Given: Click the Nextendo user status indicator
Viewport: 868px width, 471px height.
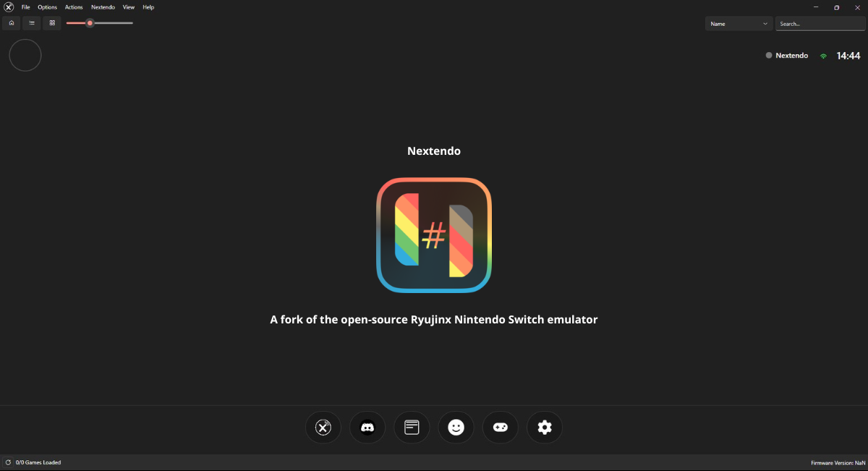Looking at the screenshot, I should point(787,56).
